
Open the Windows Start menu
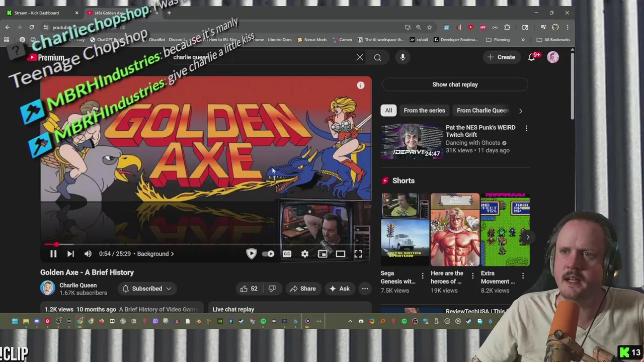click(15, 321)
